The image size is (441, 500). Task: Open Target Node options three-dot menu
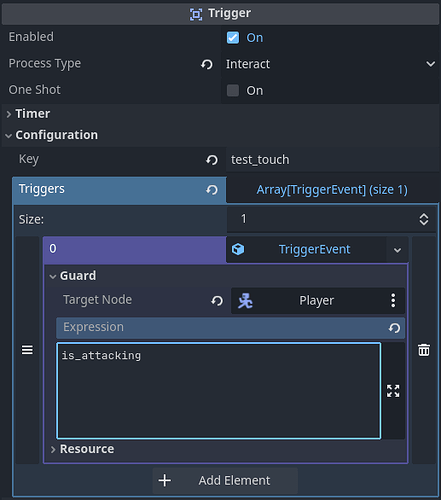[393, 301]
